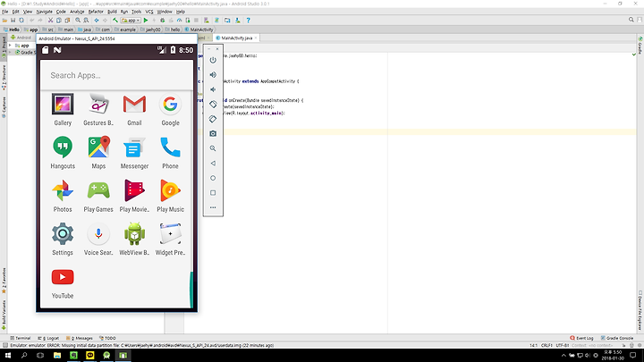Screen dimensions: 644x362
Task: Open the app run configuration dropdown
Action: point(131,20)
